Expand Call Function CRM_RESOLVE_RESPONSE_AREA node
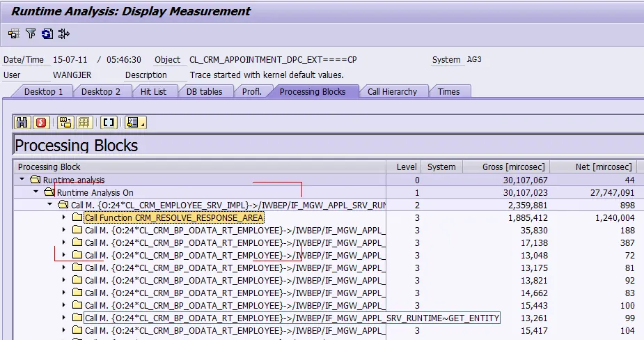Image resolution: width=644 pixels, height=340 pixels. coord(63,217)
